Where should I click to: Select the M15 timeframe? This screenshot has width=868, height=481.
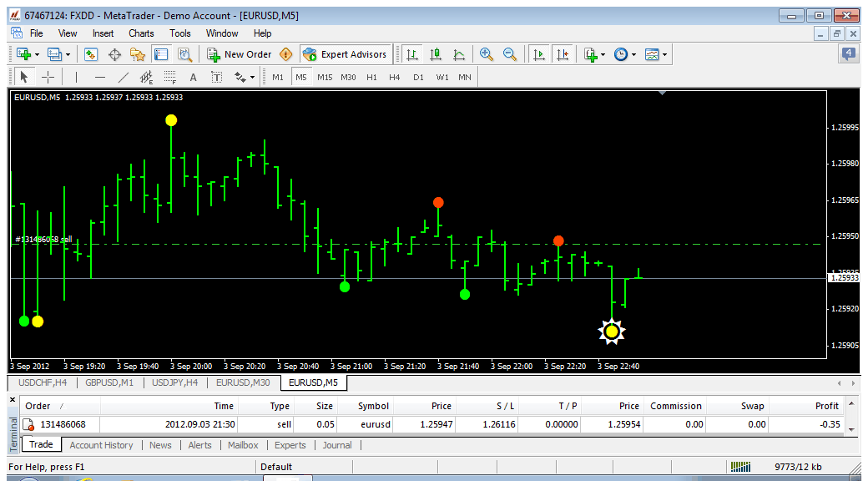(x=325, y=78)
